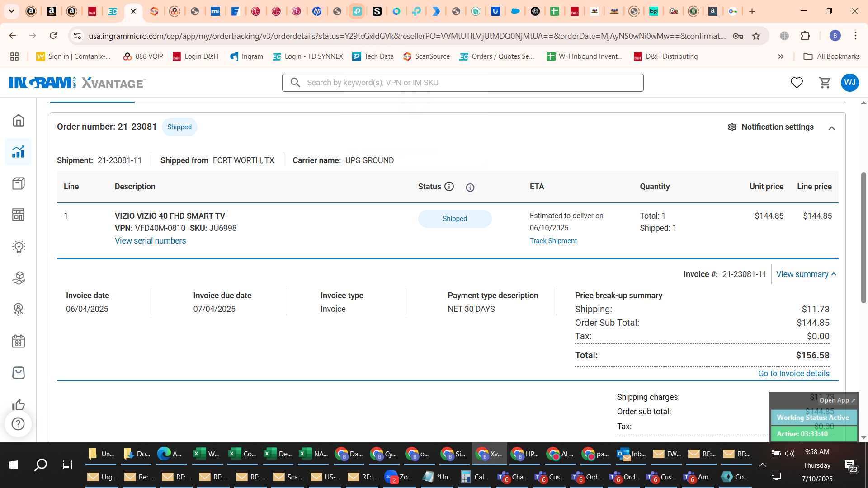The image size is (868, 488).
Task: Open the WJ user profile avatar
Action: click(x=850, y=83)
